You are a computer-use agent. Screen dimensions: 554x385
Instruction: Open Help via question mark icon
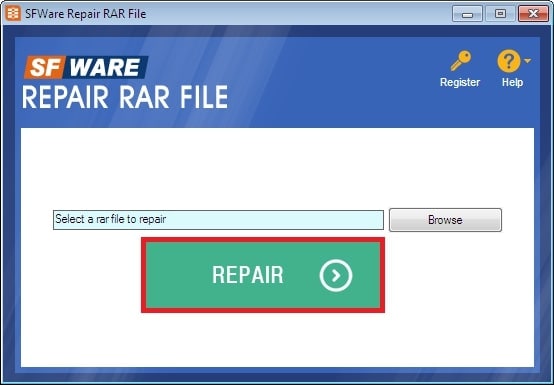coord(508,61)
